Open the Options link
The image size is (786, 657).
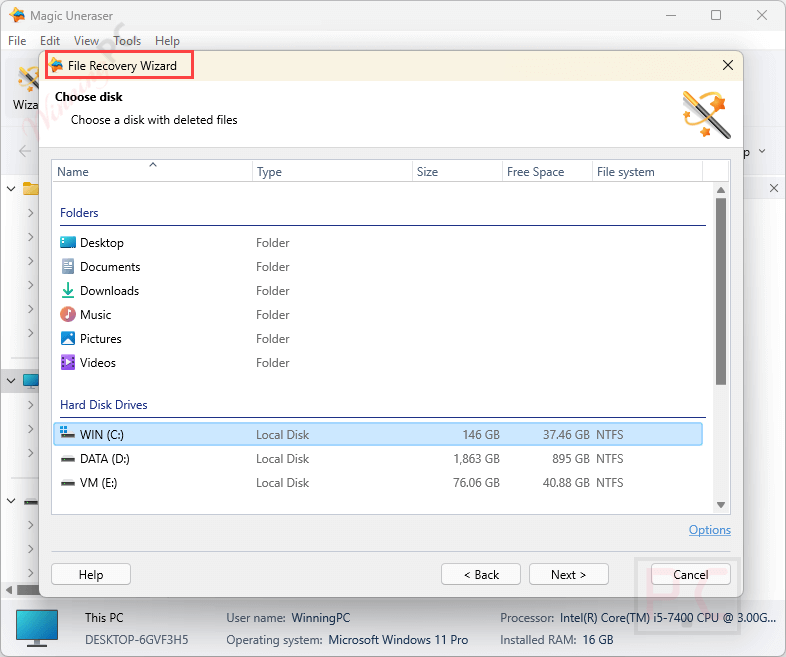pyautogui.click(x=709, y=530)
